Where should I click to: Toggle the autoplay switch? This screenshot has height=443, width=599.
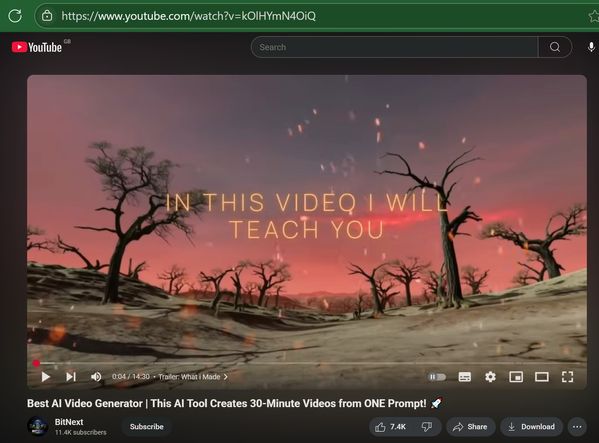coord(437,377)
